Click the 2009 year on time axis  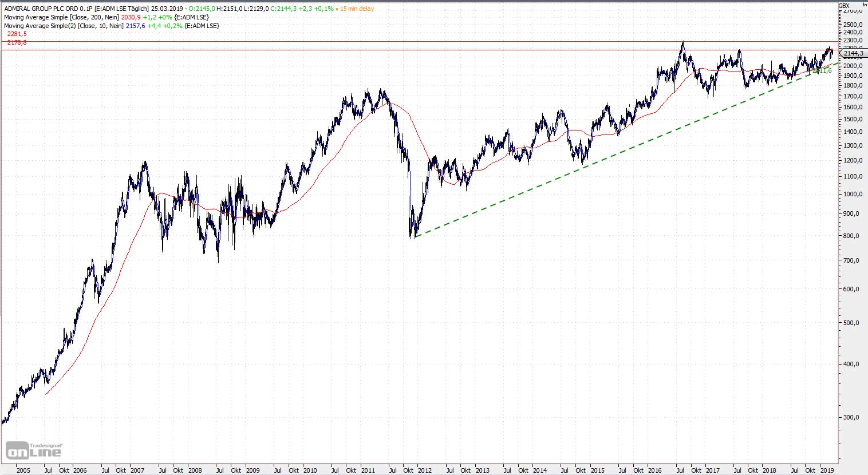[x=252, y=470]
